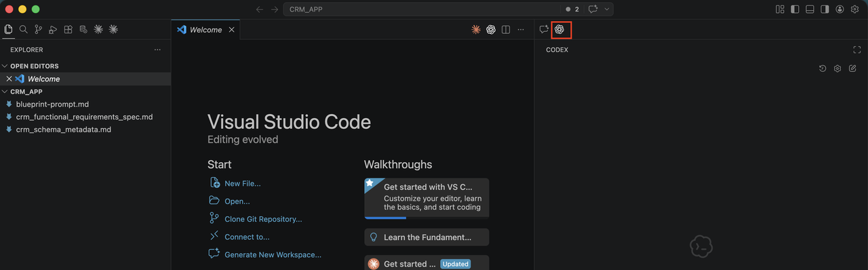The width and height of the screenshot is (868, 270).
Task: Click the New File link
Action: click(242, 183)
